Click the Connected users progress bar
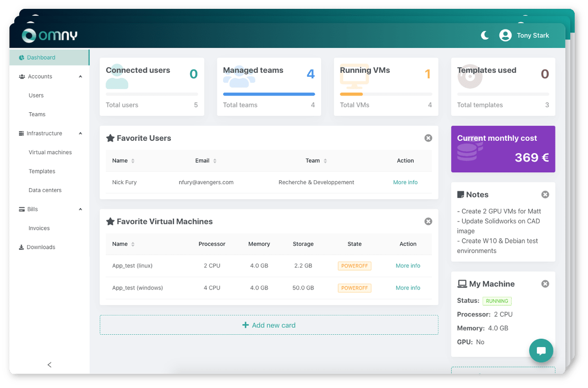588x388 pixels. tap(152, 94)
